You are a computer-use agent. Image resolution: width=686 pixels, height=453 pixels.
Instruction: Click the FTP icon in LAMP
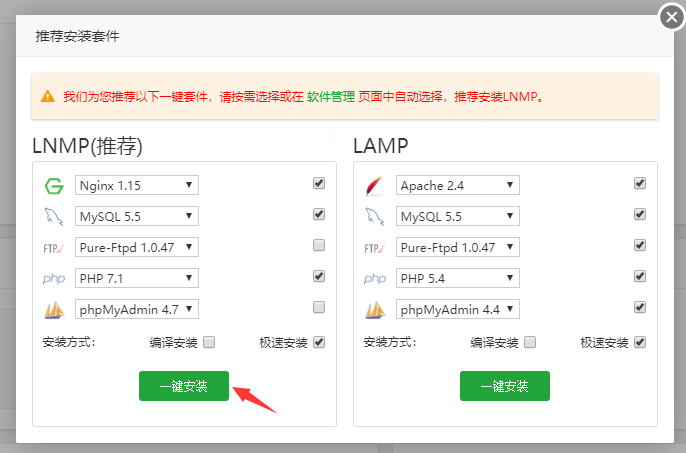click(x=375, y=249)
